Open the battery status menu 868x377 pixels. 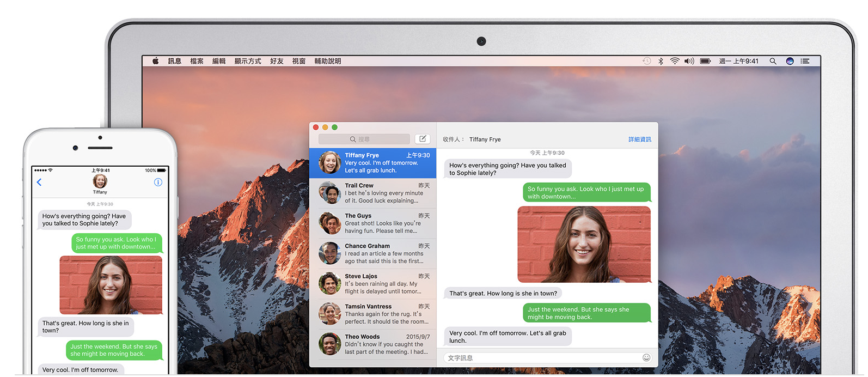point(705,61)
